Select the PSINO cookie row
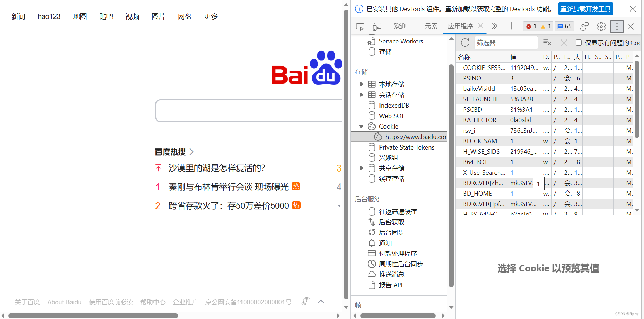Image resolution: width=644 pixels, height=319 pixels. tap(545, 78)
